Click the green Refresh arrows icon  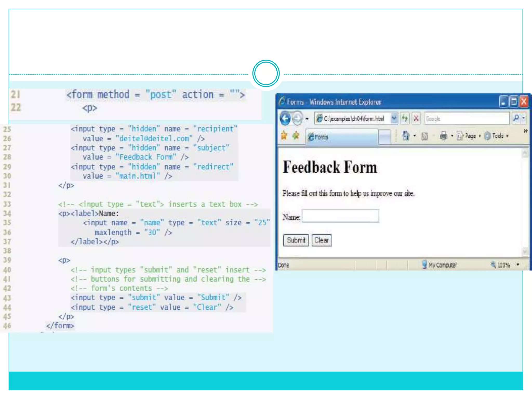point(405,118)
